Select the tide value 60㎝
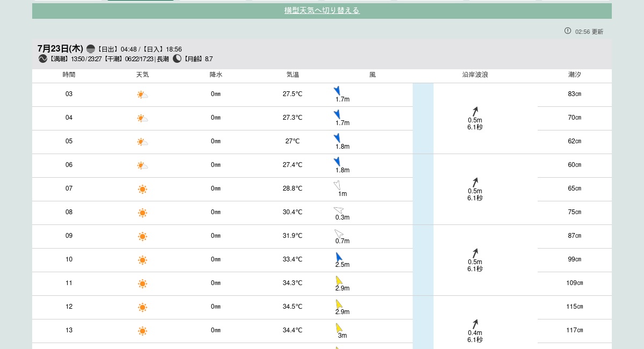 click(x=574, y=165)
